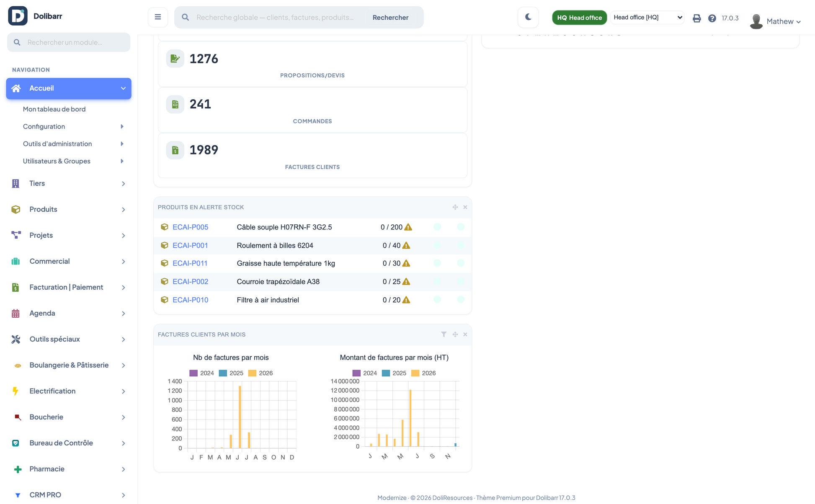Click the printer icon in the top bar
Image resolution: width=815 pixels, height=504 pixels.
click(696, 18)
